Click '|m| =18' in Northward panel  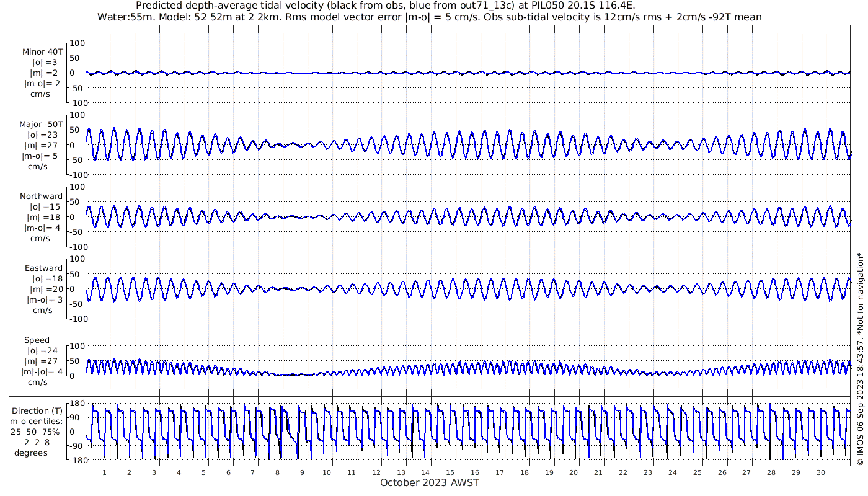(43, 218)
